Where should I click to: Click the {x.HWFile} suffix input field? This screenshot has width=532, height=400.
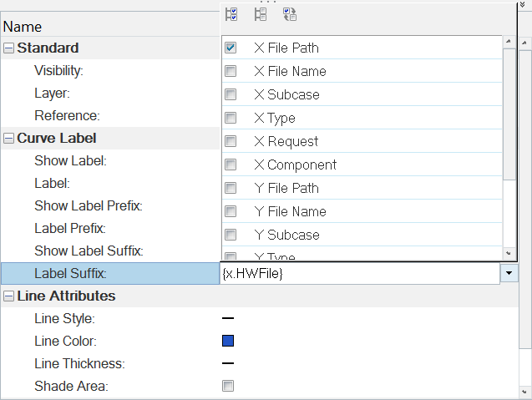(359, 273)
